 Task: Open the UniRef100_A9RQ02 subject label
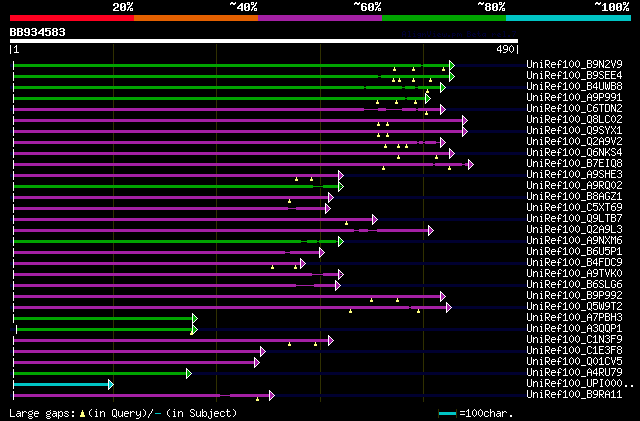pyautogui.click(x=574, y=186)
